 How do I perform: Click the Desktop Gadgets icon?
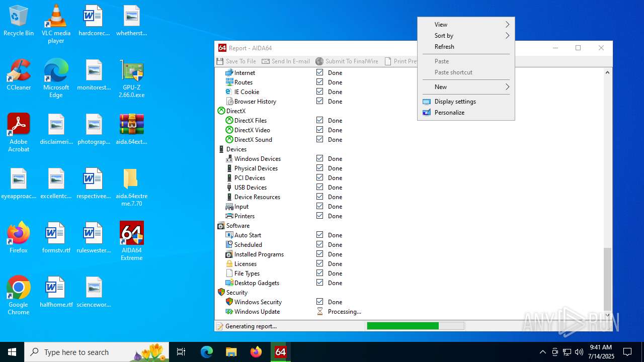229,283
